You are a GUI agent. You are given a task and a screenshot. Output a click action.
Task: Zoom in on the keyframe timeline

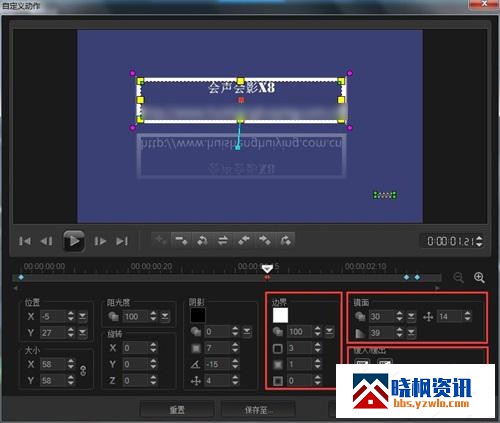(x=479, y=278)
